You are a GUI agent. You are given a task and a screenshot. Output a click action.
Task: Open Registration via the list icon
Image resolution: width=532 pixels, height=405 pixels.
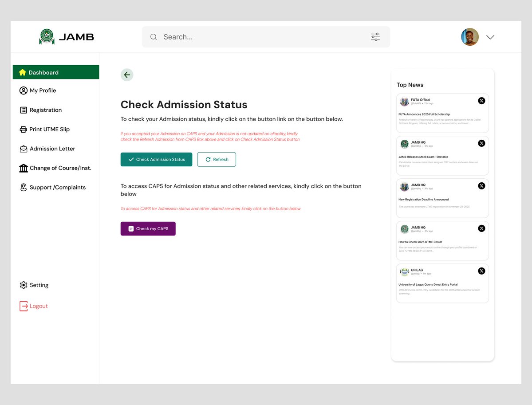[24, 110]
